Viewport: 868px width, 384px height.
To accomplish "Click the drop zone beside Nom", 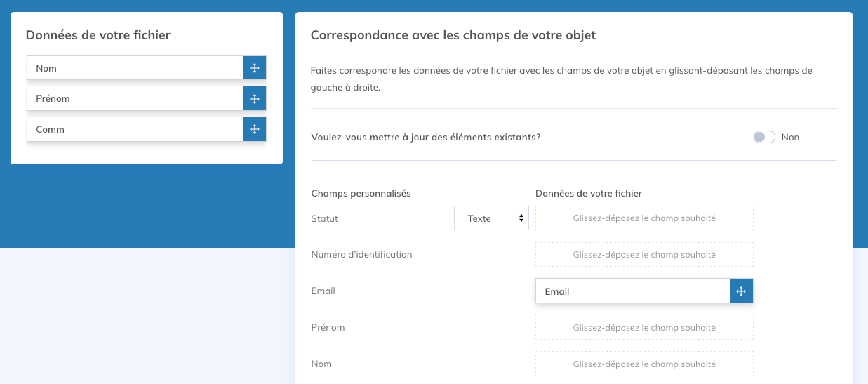I will pyautogui.click(x=644, y=364).
